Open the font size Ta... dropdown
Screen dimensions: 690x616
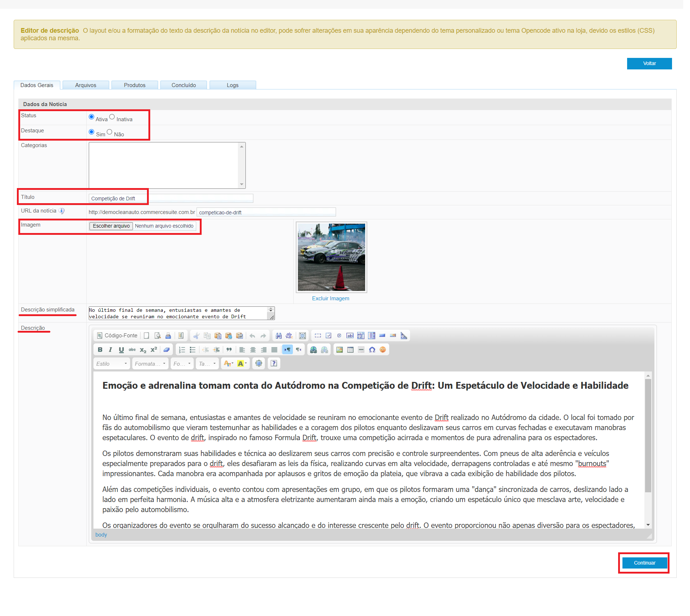point(207,364)
